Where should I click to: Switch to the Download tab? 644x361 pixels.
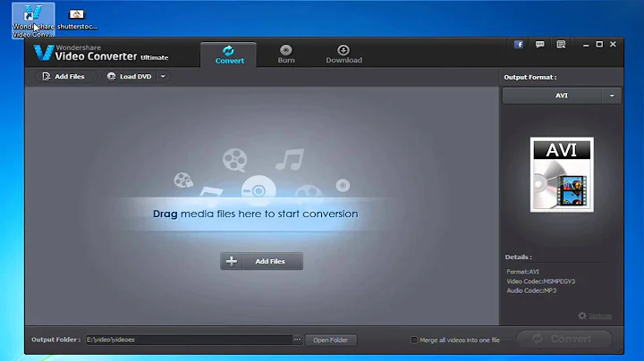343,55
